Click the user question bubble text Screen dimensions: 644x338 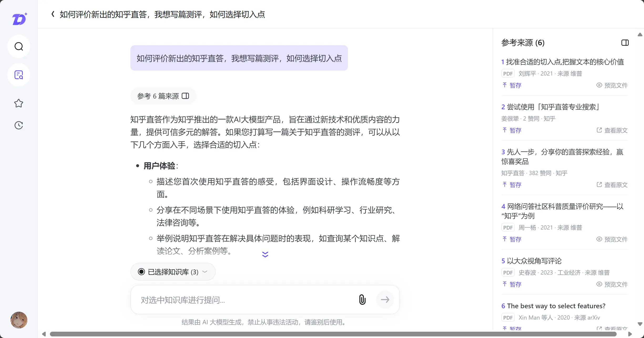click(239, 58)
